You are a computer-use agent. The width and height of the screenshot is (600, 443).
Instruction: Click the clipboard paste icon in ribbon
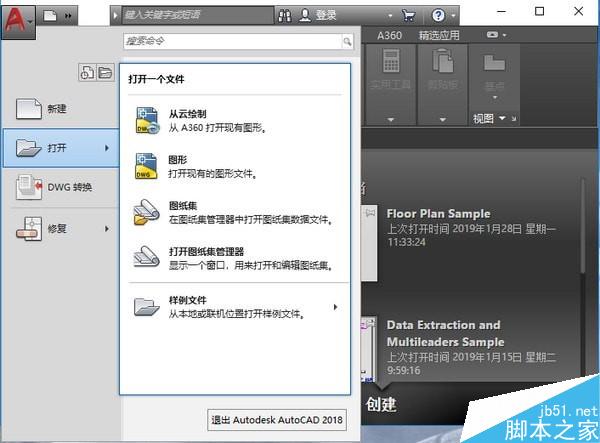(443, 60)
